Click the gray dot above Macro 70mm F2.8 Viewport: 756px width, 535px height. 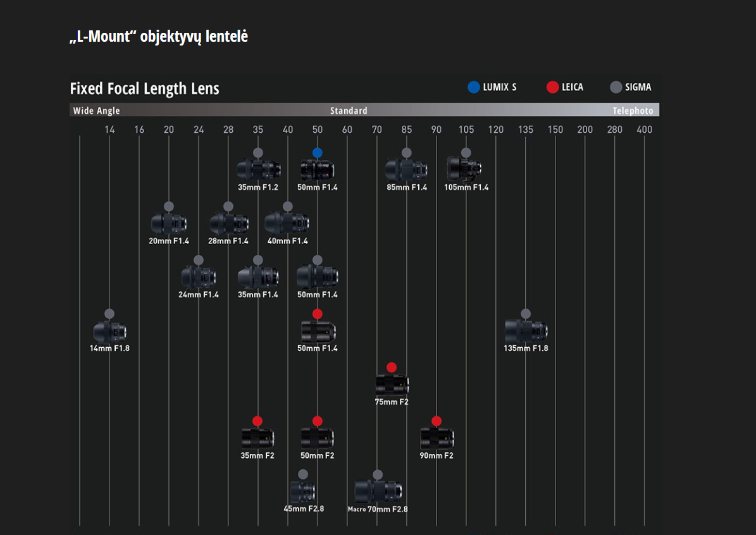tap(378, 474)
